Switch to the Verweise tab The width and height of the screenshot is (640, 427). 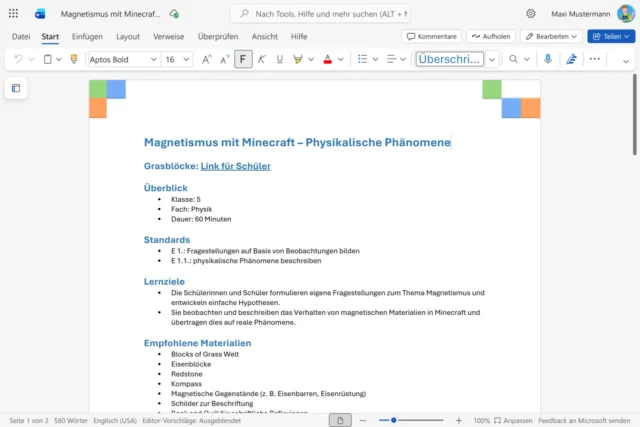169,37
